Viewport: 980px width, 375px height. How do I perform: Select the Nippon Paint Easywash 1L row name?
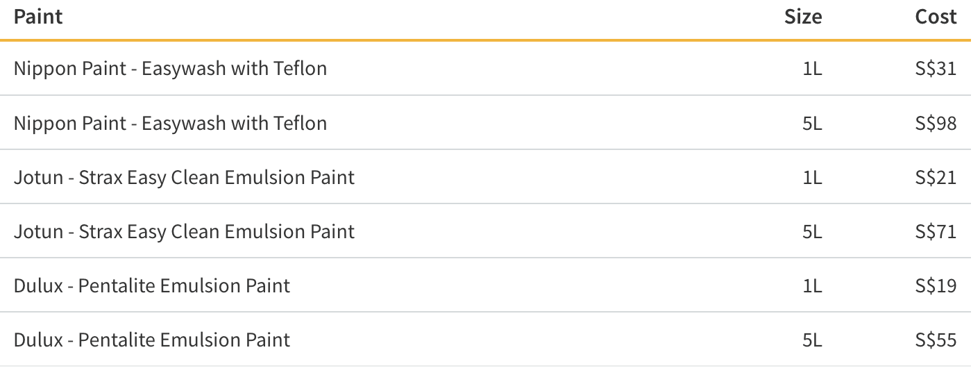coord(170,69)
